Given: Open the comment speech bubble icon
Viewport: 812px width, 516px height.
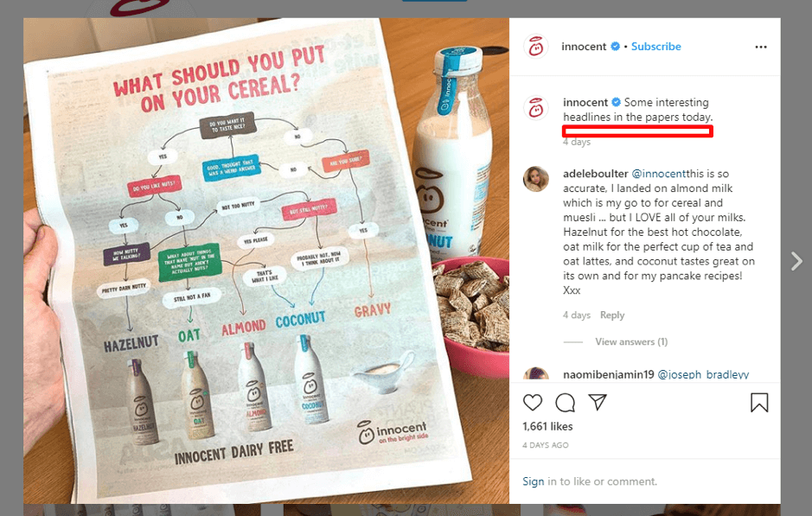Looking at the screenshot, I should 565,403.
